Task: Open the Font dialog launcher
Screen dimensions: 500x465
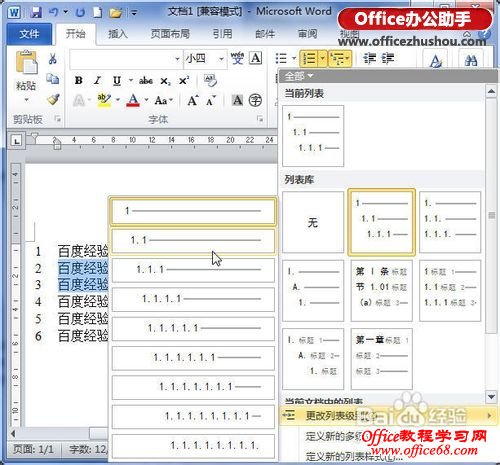Action: (260, 119)
